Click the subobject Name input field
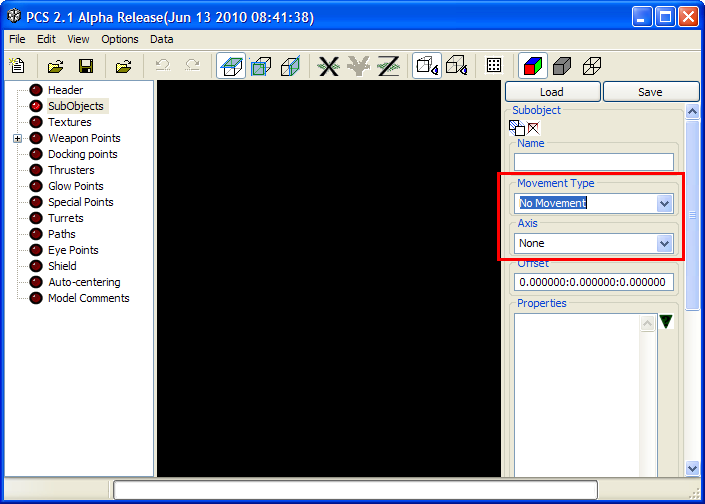 593,162
